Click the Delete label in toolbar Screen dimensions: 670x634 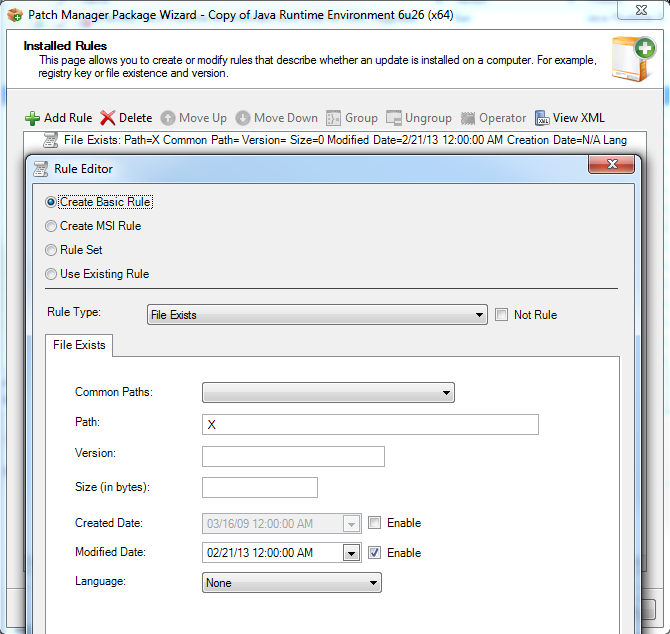pyautogui.click(x=135, y=118)
